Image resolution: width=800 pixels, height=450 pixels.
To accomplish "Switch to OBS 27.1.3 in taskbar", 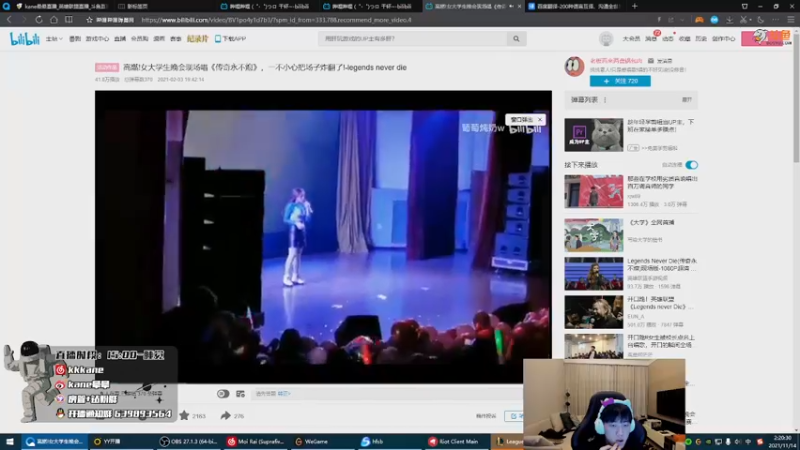I will 189,441.
